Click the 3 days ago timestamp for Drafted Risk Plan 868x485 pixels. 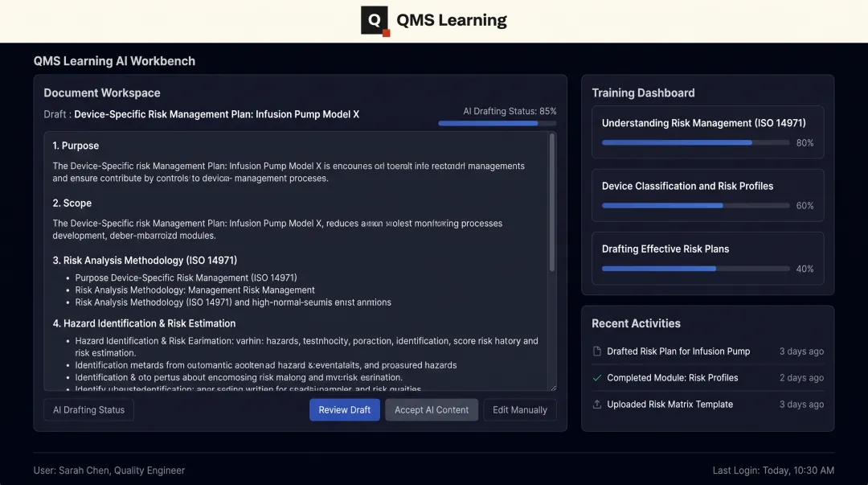point(801,351)
